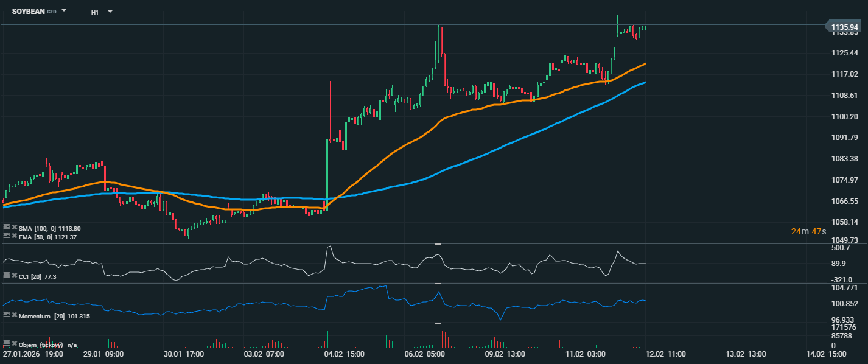Viewport: 868px width, 364px height.
Task: Open the CCI indicator settings icon
Action: tap(7, 276)
